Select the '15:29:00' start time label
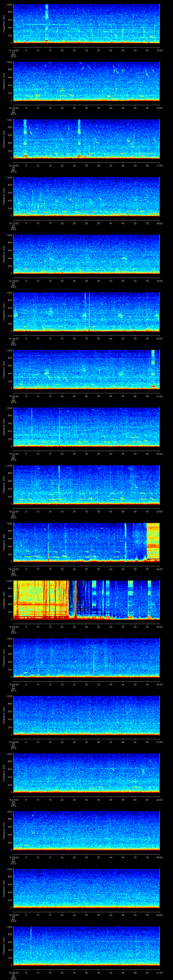 point(13,915)
